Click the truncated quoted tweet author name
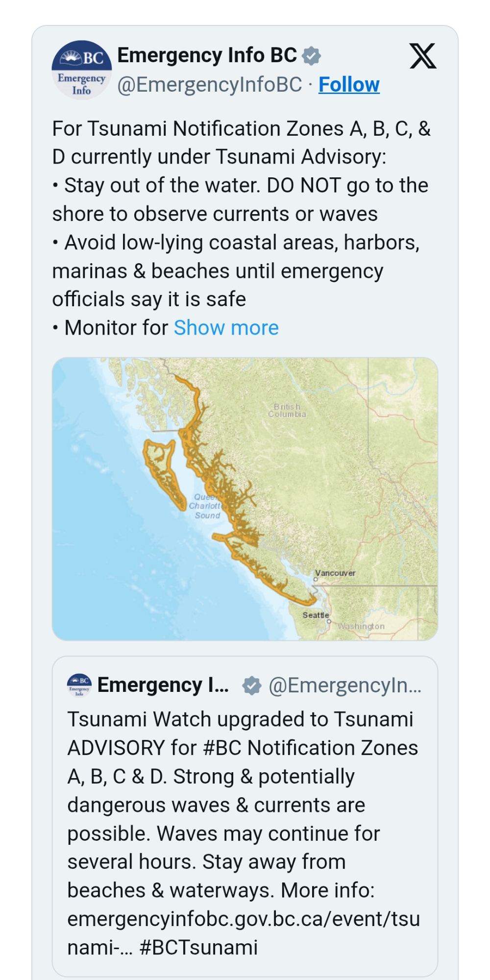 point(163,685)
